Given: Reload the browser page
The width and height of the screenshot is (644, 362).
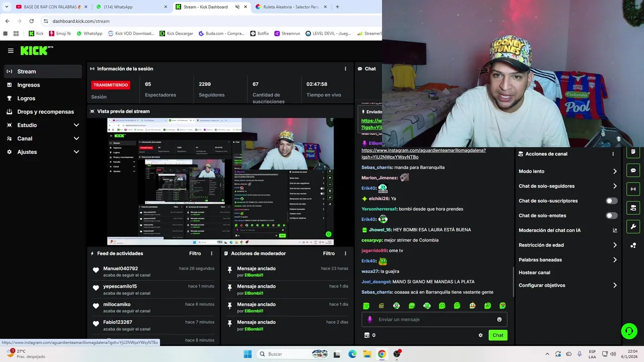Looking at the screenshot, I should click(31, 21).
